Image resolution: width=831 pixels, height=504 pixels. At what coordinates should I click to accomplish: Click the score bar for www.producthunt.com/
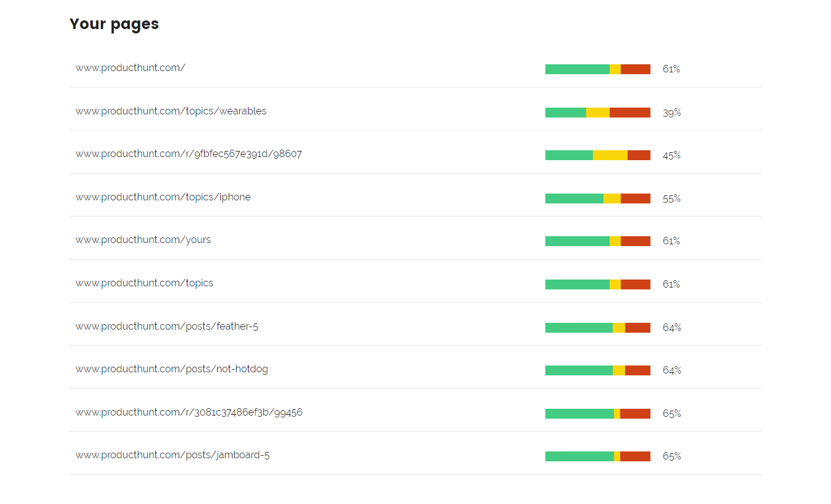(x=598, y=69)
